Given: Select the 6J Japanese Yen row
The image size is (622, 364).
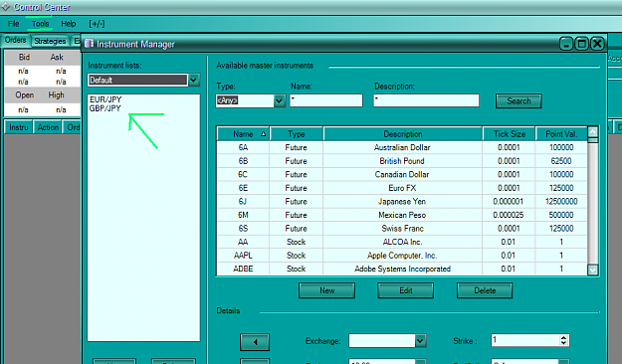Looking at the screenshot, I should pyautogui.click(x=402, y=202).
